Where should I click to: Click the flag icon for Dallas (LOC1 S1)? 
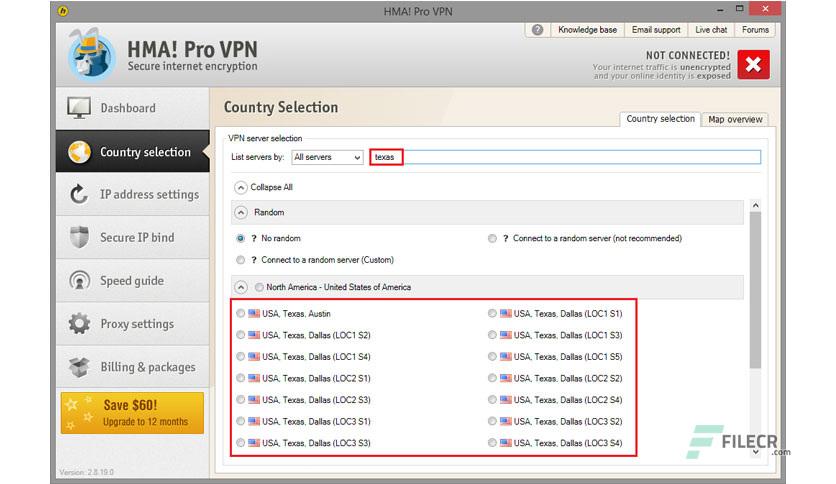click(505, 313)
